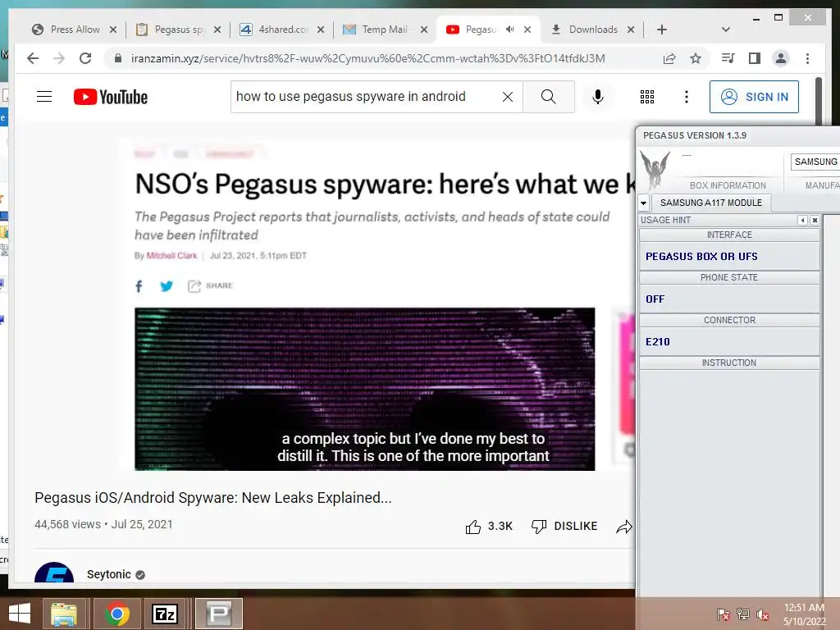Select the E210 connector value
Viewport: 840px width, 630px height.
(657, 342)
